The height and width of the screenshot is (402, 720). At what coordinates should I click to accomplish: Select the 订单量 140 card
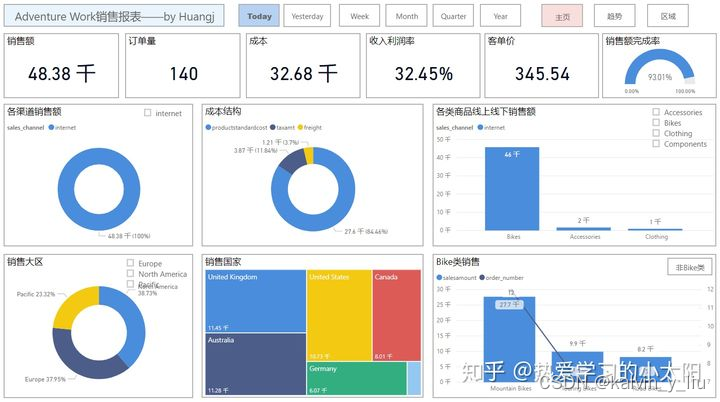[183, 65]
